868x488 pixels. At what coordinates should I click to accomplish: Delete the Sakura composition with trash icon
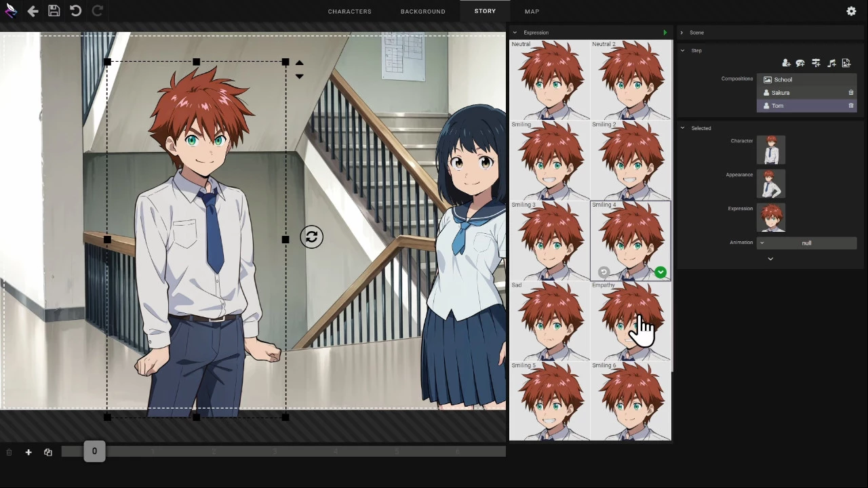pos(851,93)
